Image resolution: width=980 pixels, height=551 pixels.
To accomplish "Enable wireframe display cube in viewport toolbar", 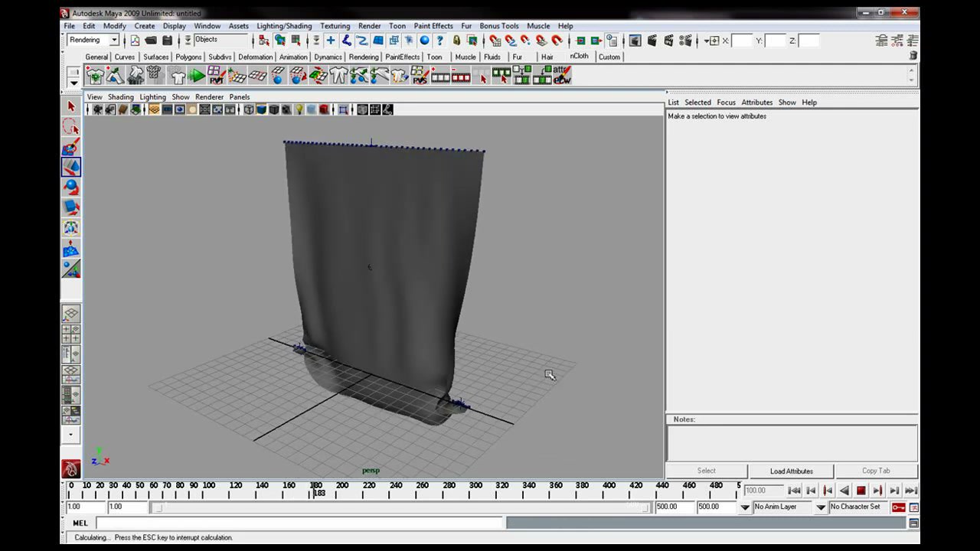I will [249, 110].
